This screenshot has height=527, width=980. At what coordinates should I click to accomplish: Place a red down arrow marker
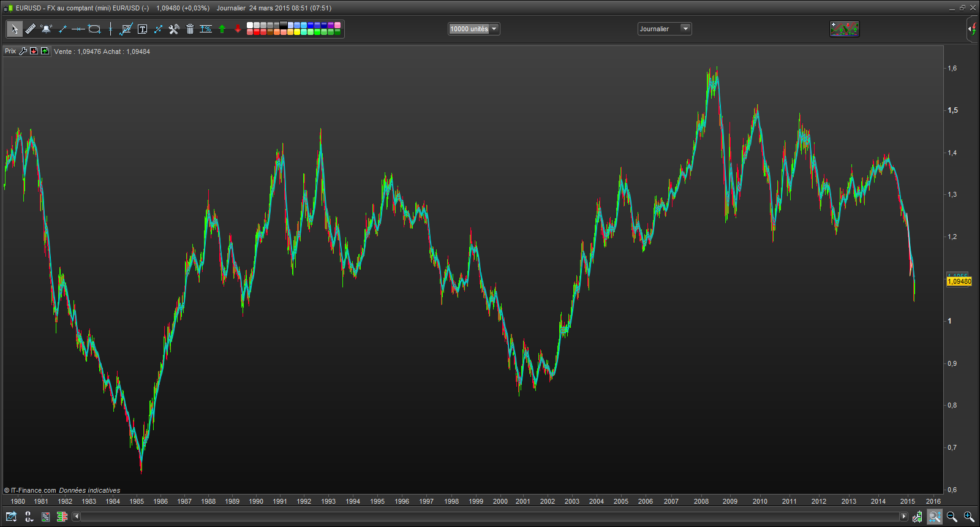[238, 29]
